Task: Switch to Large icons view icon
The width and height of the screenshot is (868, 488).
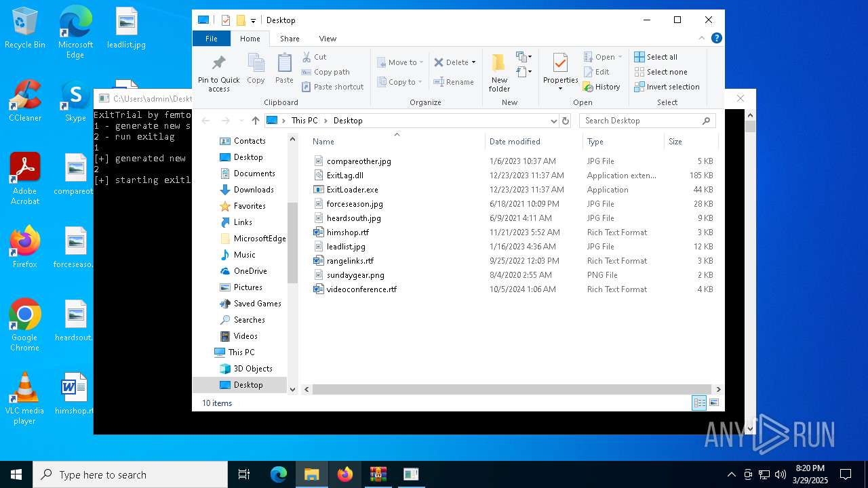Action: 713,403
